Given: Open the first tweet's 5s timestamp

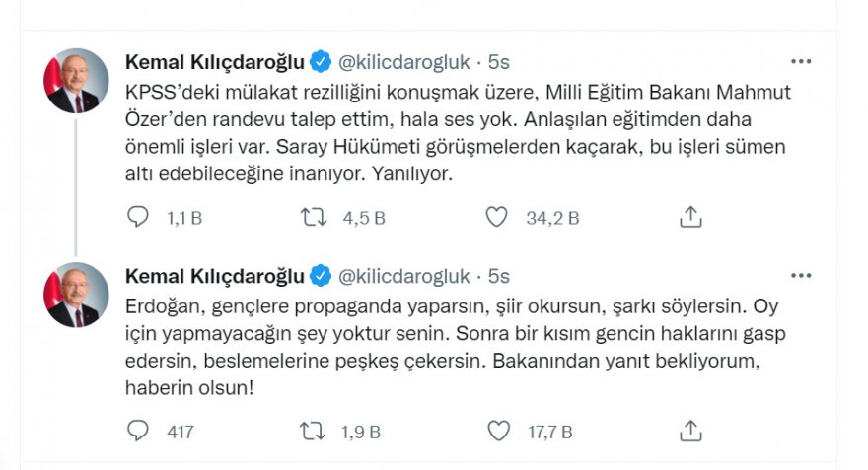Looking at the screenshot, I should [x=498, y=62].
